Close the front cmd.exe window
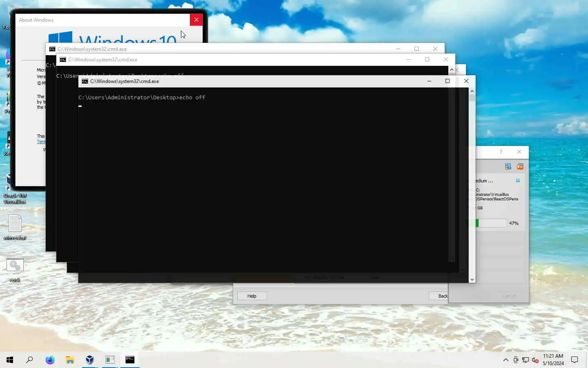 tap(466, 81)
